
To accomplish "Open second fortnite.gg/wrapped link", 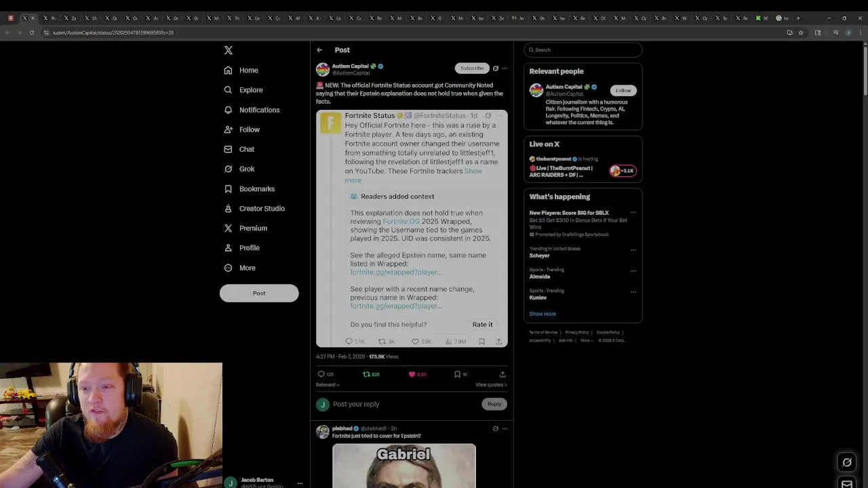I will click(396, 306).
